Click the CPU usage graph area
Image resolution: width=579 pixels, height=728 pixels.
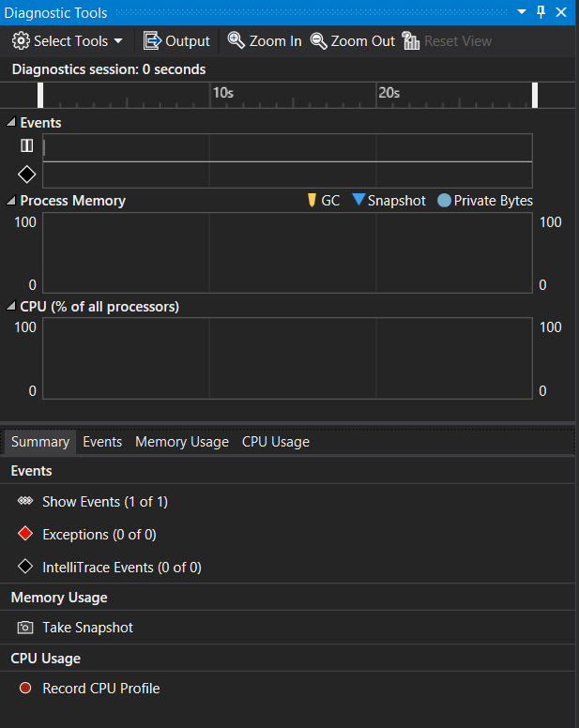pyautogui.click(x=287, y=358)
